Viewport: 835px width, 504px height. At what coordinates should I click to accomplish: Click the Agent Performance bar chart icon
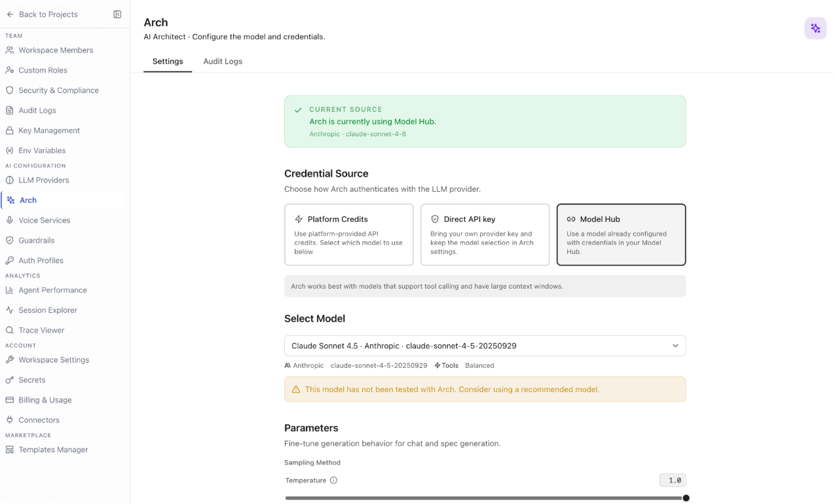point(10,290)
